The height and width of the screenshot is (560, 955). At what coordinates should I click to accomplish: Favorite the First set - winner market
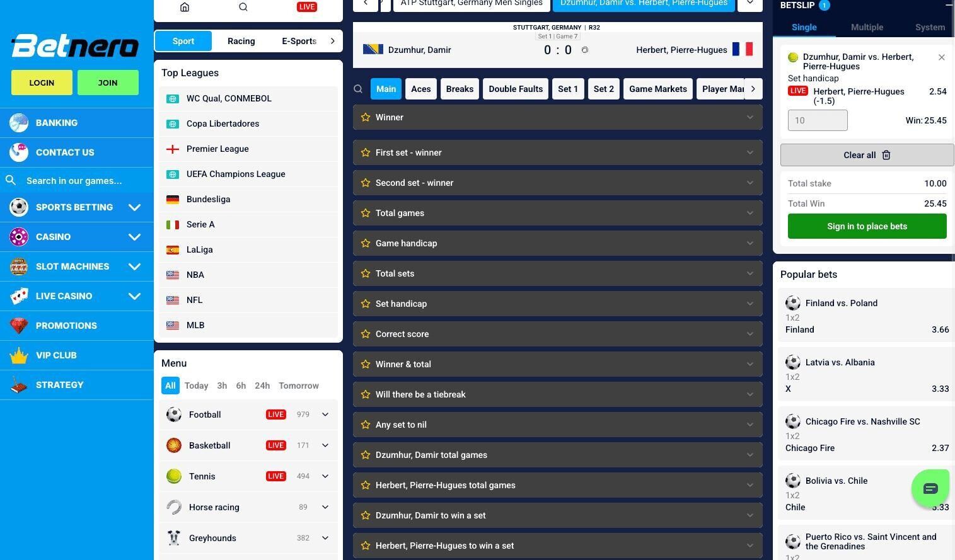point(365,152)
